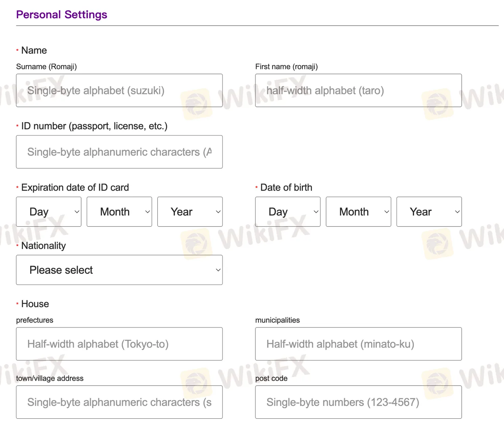Click the 'Surname (Romaji)' label text
The image size is (504, 431).
(46, 67)
